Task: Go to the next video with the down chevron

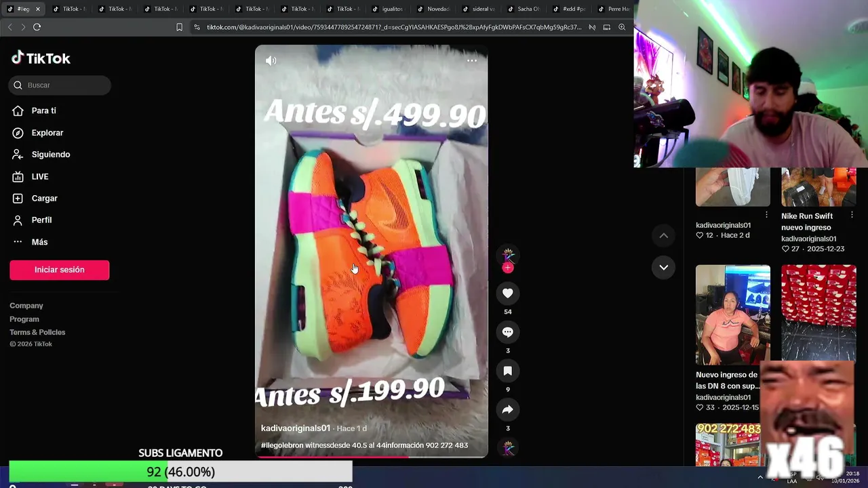Action: coord(664,267)
